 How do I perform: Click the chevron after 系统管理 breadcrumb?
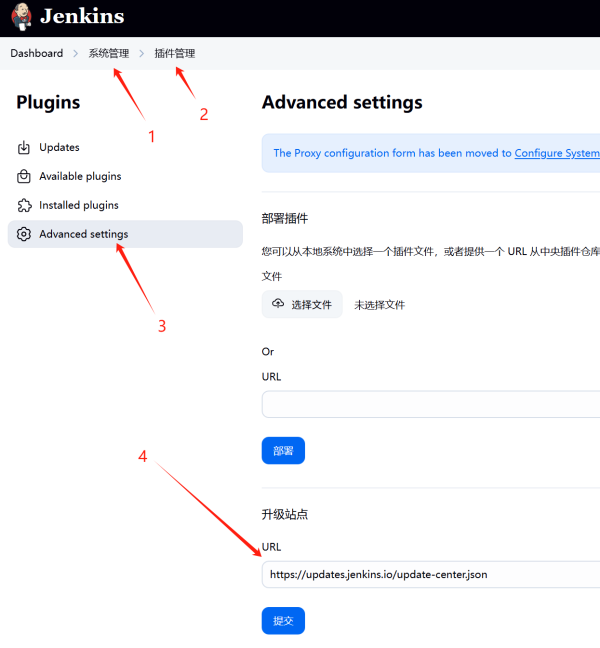(x=142, y=53)
